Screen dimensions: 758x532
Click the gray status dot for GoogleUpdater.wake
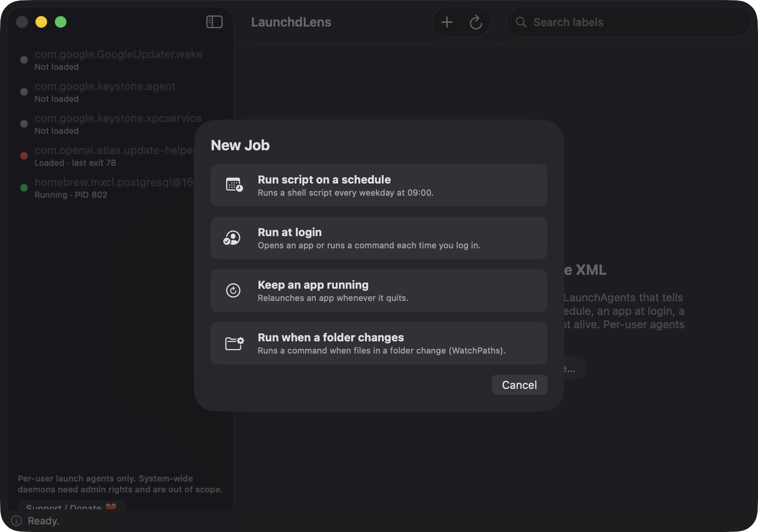click(24, 60)
